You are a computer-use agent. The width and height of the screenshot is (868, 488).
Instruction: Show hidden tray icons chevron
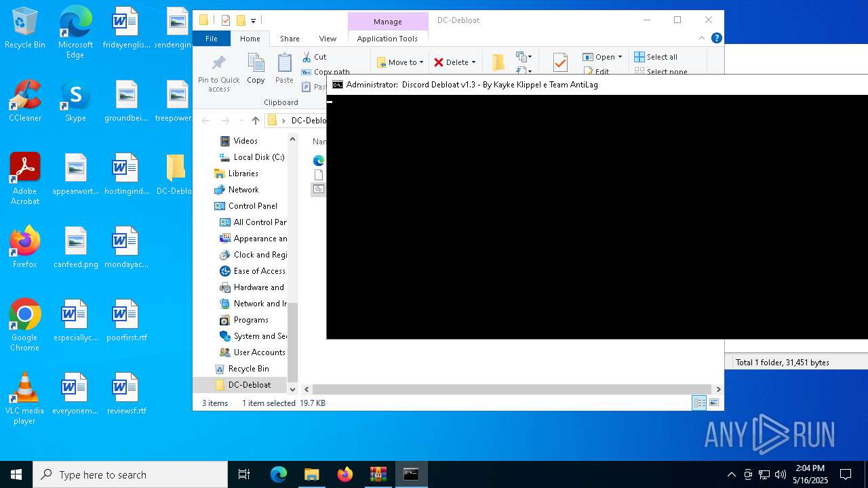[731, 474]
